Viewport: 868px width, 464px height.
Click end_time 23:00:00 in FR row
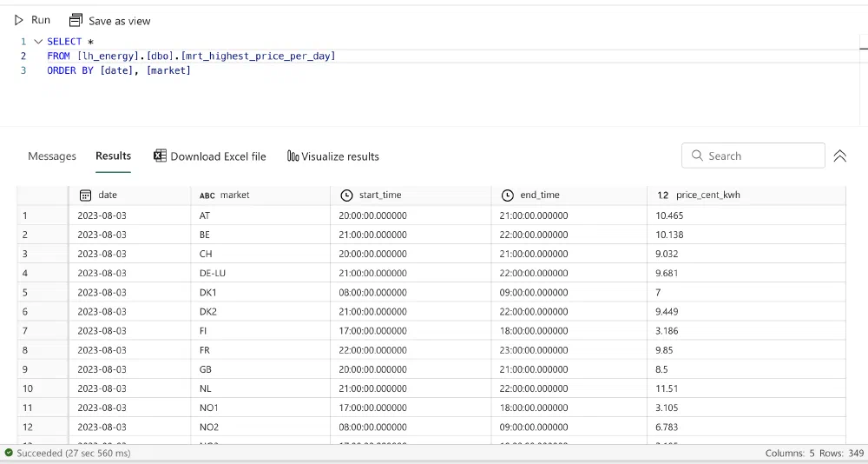click(569, 350)
